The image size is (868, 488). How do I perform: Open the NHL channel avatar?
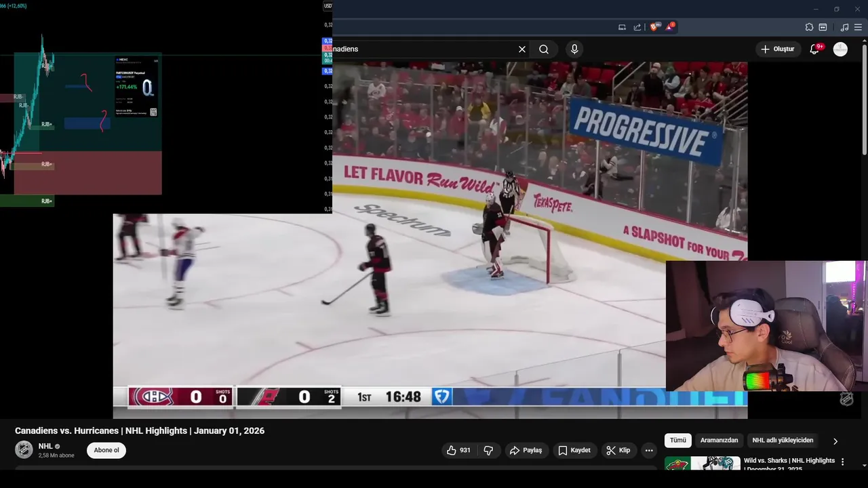point(24,449)
